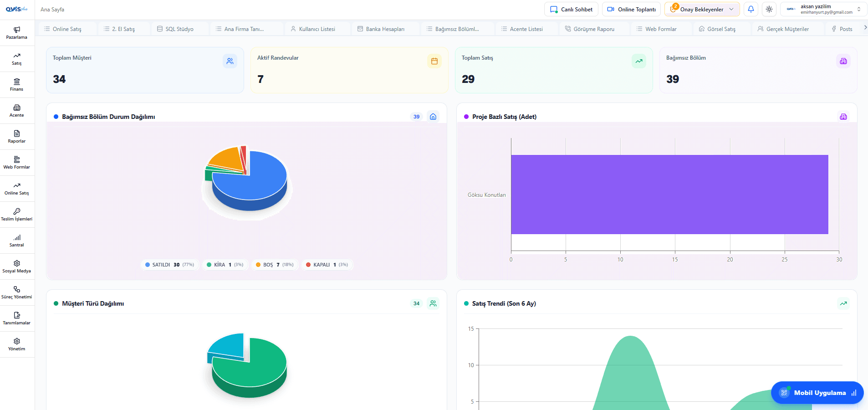This screenshot has width=868, height=410.
Task: Open Teslim İşlemleri in the sidebar
Action: tap(17, 215)
